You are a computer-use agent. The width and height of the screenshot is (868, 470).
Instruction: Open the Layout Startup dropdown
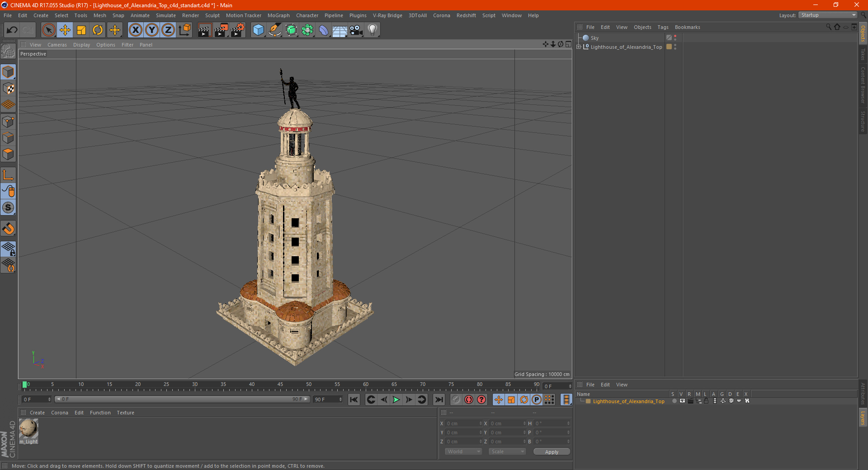(x=828, y=15)
